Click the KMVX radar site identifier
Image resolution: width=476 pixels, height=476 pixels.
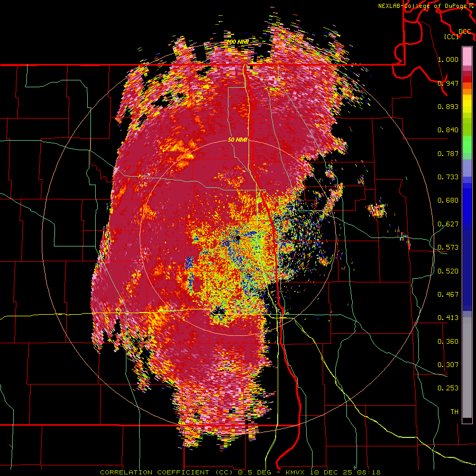[x=296, y=472]
